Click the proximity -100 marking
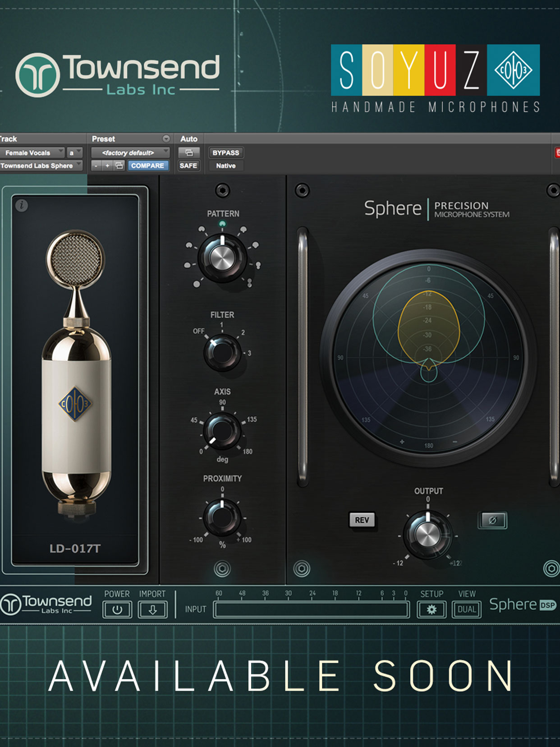This screenshot has height=747, width=560. 196,540
